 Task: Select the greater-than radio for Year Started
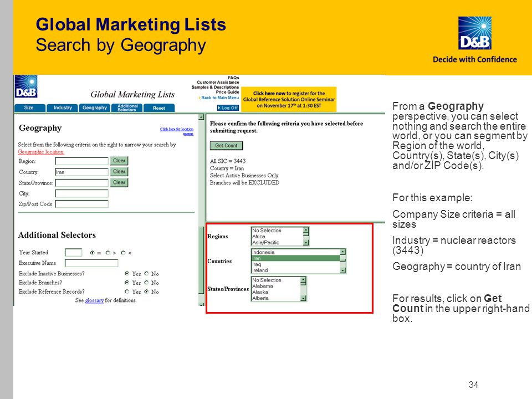pyautogui.click(x=108, y=253)
